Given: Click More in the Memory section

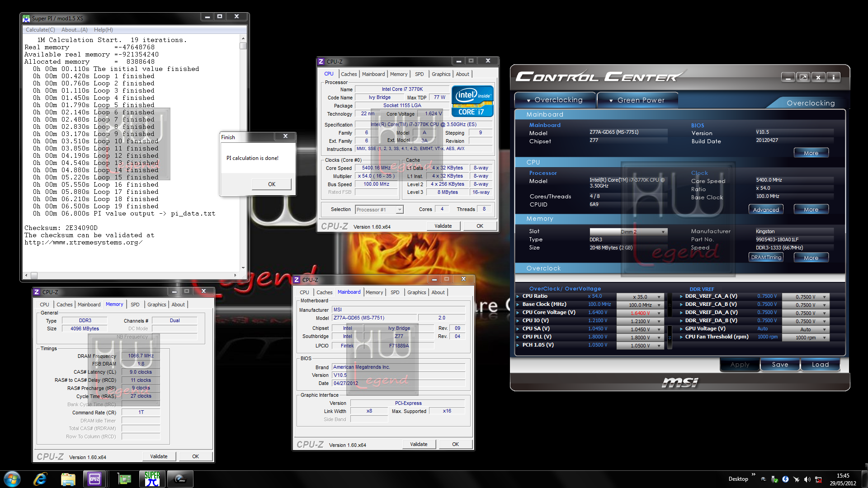Looking at the screenshot, I should click(811, 258).
